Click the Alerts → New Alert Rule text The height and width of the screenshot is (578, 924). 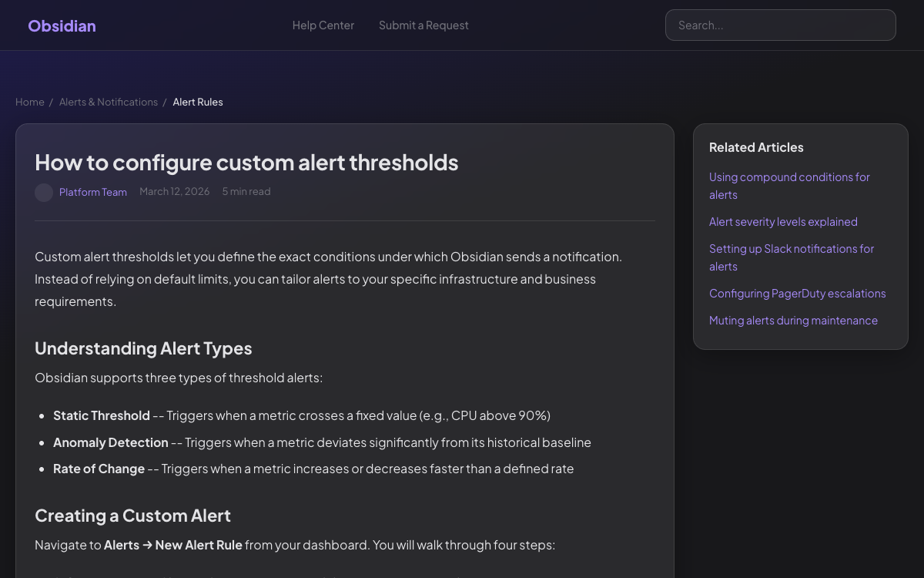(x=173, y=545)
